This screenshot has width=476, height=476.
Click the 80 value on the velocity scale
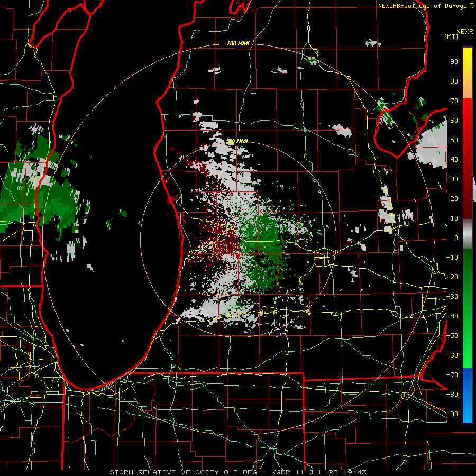tap(454, 81)
